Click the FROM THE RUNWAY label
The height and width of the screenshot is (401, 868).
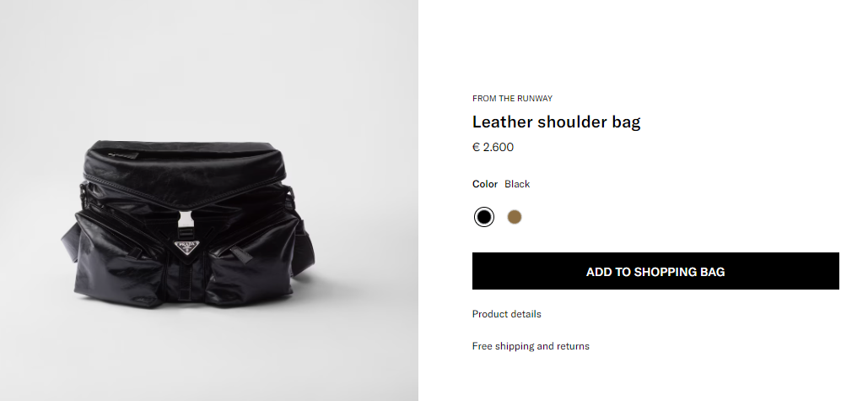(x=512, y=99)
